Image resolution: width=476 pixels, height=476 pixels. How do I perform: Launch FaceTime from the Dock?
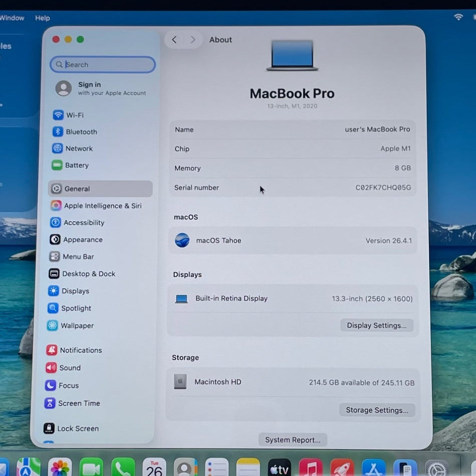pyautogui.click(x=91, y=467)
